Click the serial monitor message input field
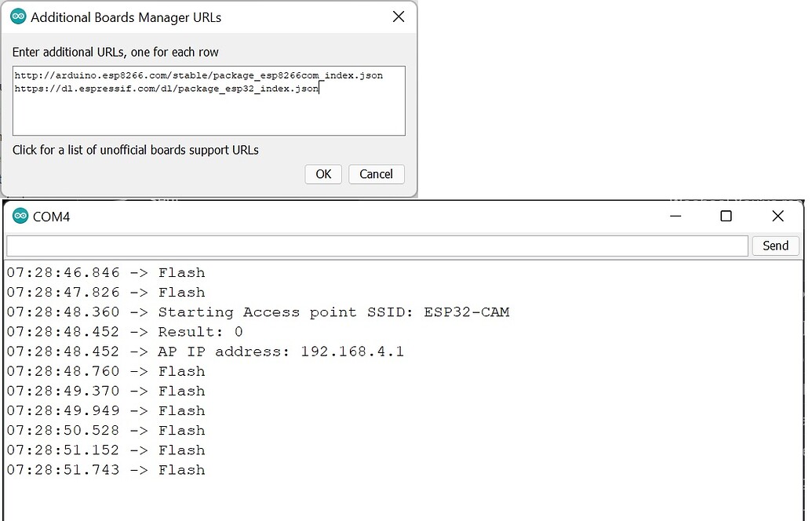This screenshot has height=521, width=812. [x=377, y=246]
